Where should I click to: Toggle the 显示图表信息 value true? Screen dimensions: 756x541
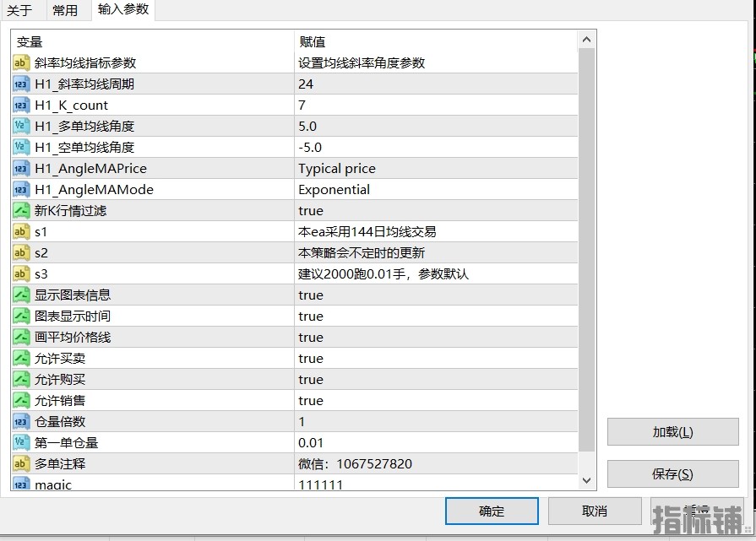click(x=436, y=295)
